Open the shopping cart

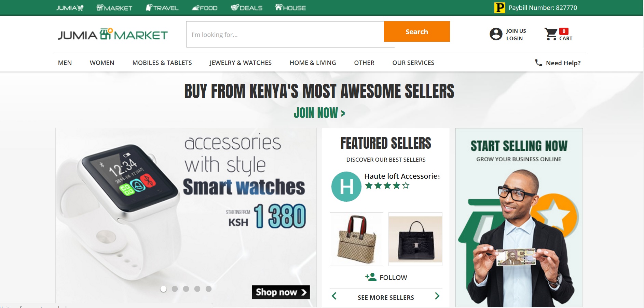(551, 34)
